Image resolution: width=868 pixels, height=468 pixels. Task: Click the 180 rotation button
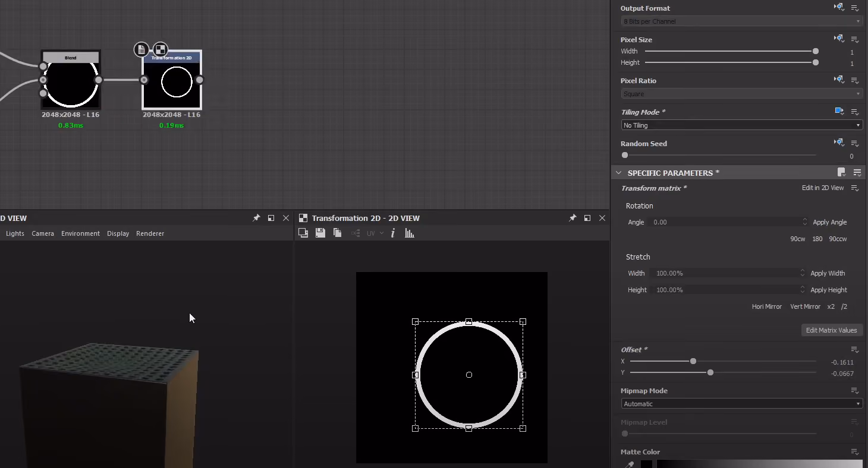[817, 239]
